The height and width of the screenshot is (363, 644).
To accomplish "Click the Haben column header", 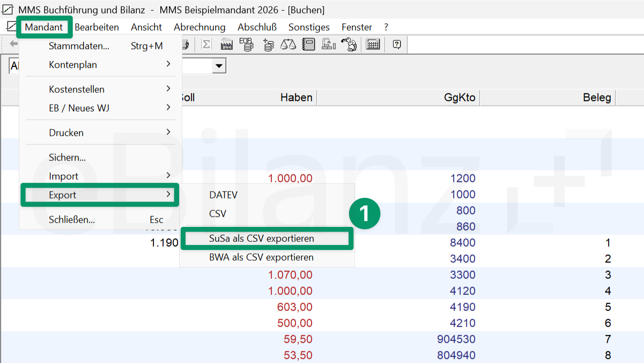I will tap(296, 98).
